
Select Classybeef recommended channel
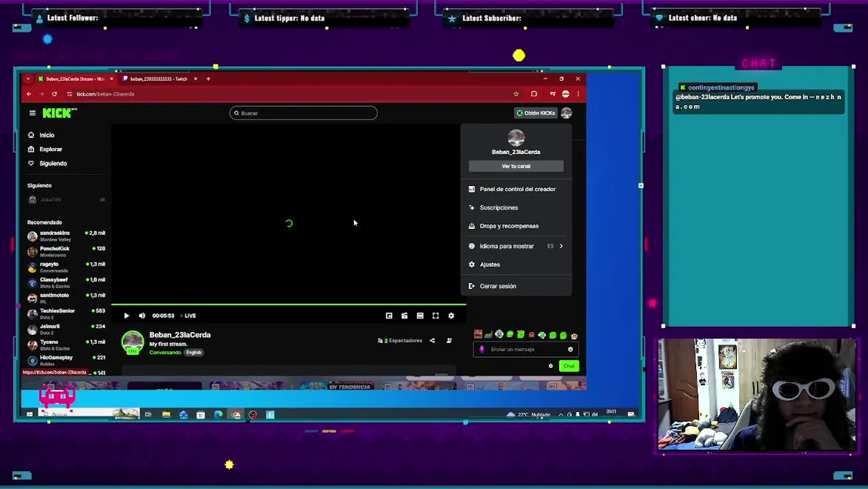point(66,283)
